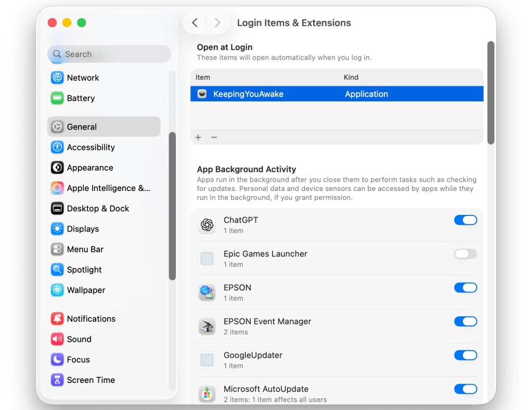Click the EPSON Event Manager icon
Image resolution: width=532 pixels, height=410 pixels.
point(207,326)
